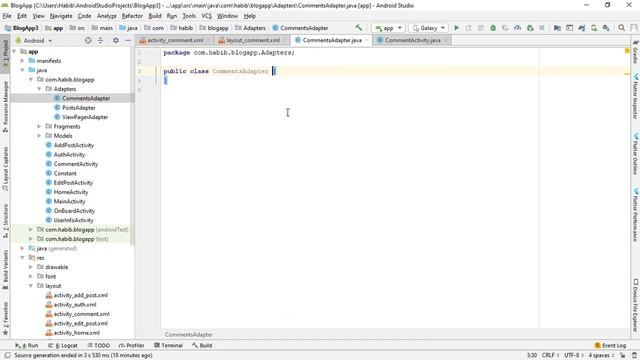640x360 pixels.
Task: Open the Logcat tool window
Action: pos(63,345)
